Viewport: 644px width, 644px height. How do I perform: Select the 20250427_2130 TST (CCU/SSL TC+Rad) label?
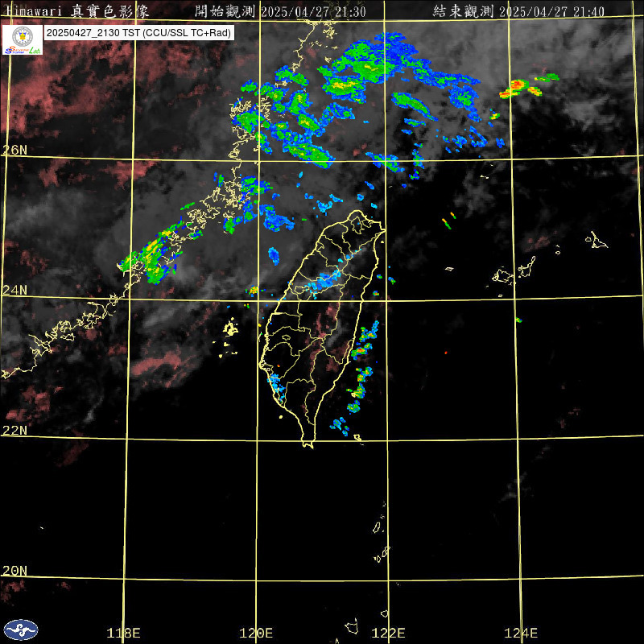pos(138,33)
